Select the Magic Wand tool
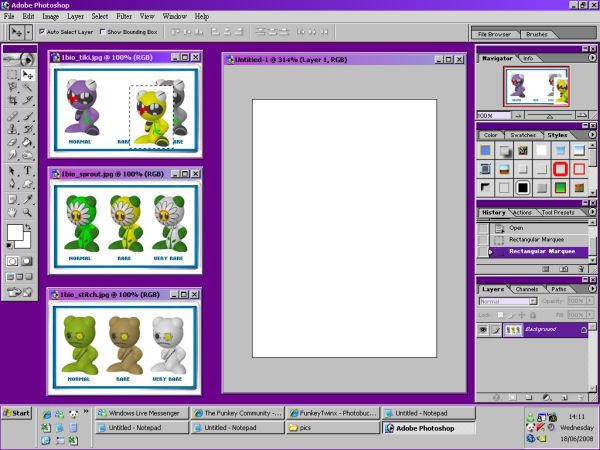 pyautogui.click(x=27, y=88)
